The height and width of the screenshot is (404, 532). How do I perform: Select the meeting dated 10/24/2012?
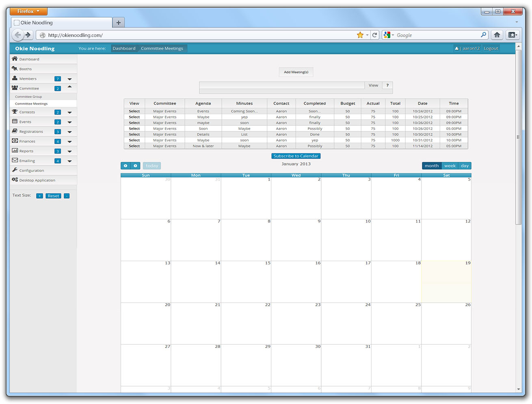pyautogui.click(x=134, y=111)
